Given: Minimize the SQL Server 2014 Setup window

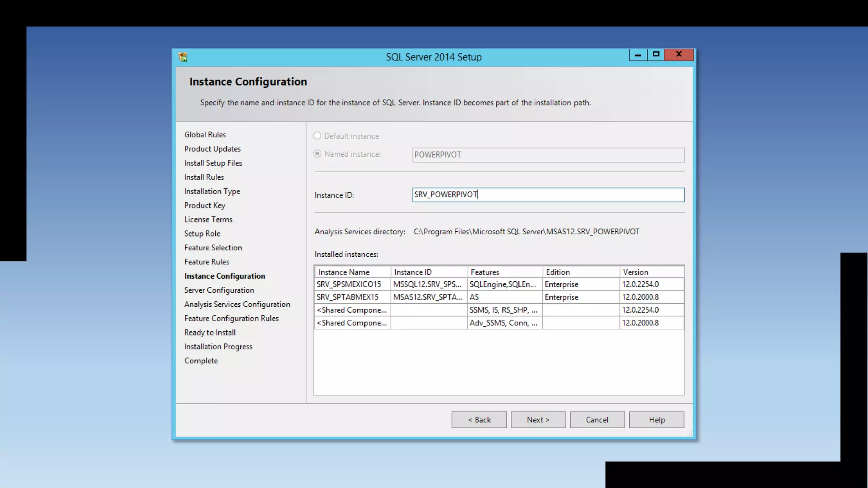Looking at the screenshot, I should 638,55.
